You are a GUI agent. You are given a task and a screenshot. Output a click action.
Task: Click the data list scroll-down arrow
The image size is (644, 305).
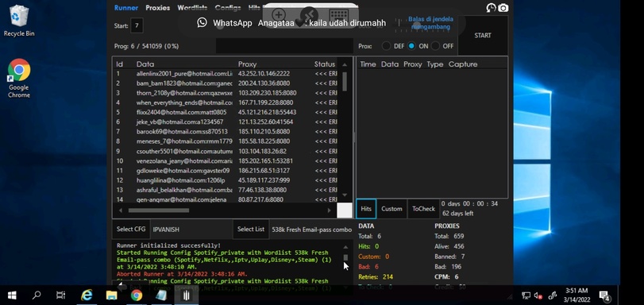(345, 195)
